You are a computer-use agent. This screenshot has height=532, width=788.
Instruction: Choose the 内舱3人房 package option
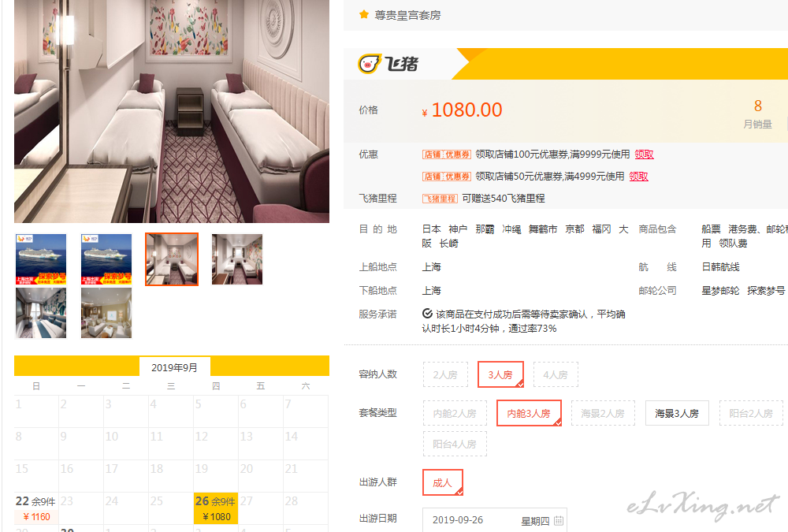point(529,413)
